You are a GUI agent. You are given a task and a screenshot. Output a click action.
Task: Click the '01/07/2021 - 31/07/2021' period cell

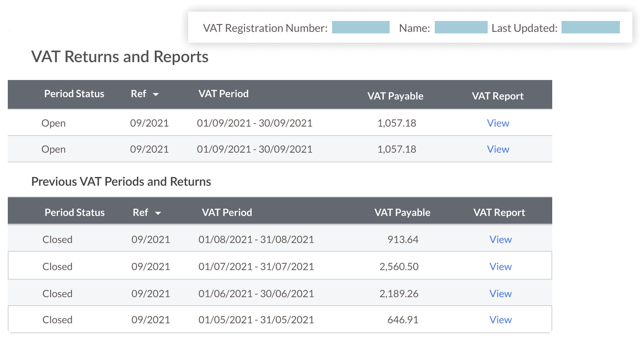(x=256, y=267)
